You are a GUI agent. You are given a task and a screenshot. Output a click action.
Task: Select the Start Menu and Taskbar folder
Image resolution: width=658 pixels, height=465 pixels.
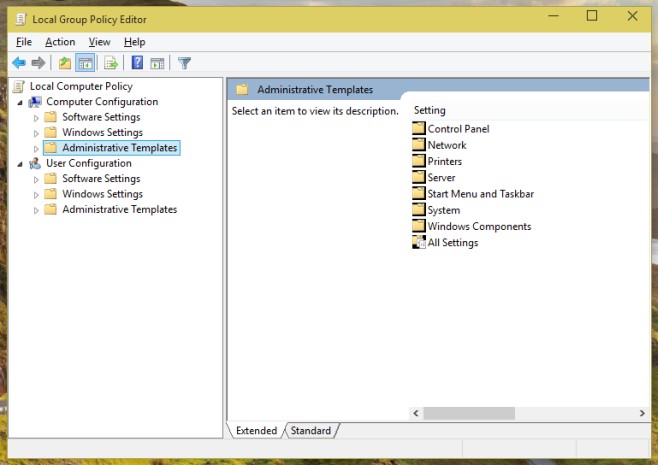480,194
